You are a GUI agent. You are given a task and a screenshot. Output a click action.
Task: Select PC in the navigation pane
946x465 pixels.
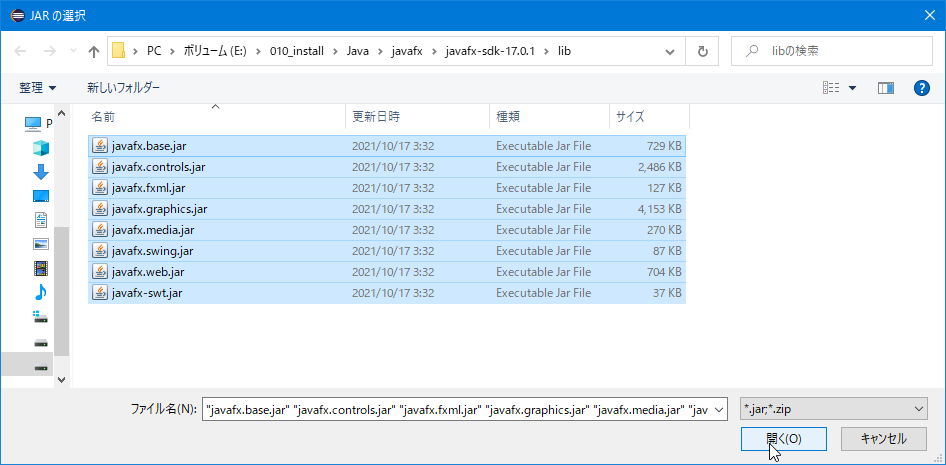pyautogui.click(x=39, y=124)
